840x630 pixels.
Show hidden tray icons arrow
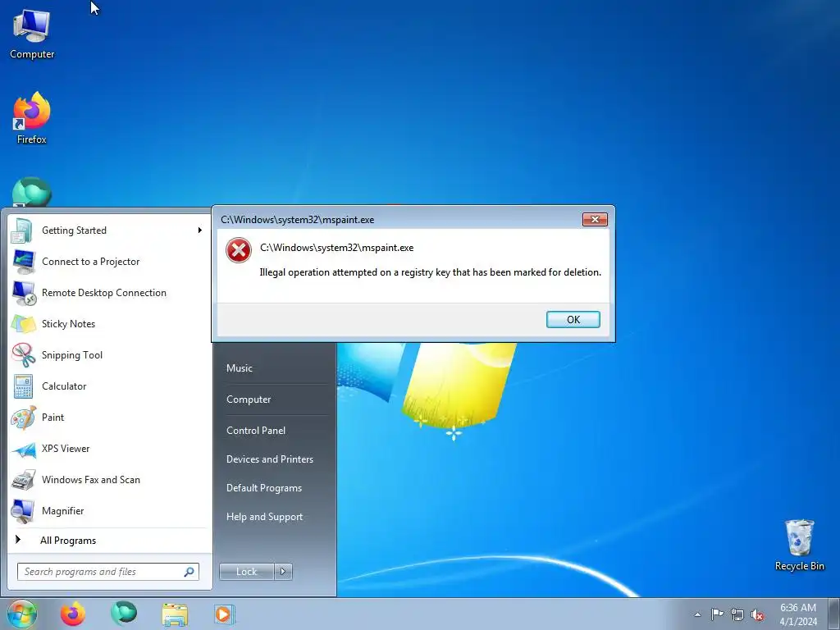point(697,614)
